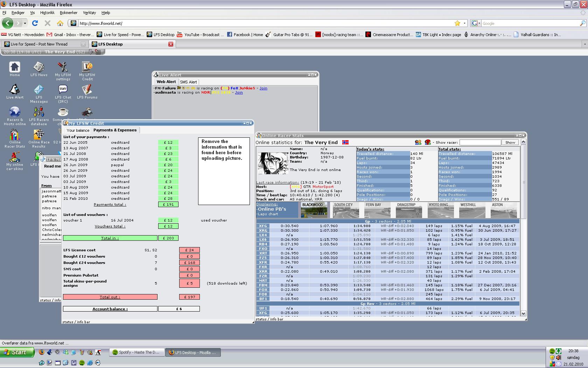The image size is (588, 368).
Task: Open Facebook | Home bookmark
Action: (x=245, y=35)
